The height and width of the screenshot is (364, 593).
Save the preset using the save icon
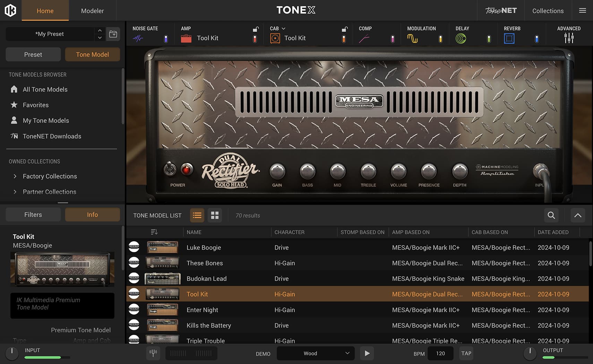click(113, 34)
